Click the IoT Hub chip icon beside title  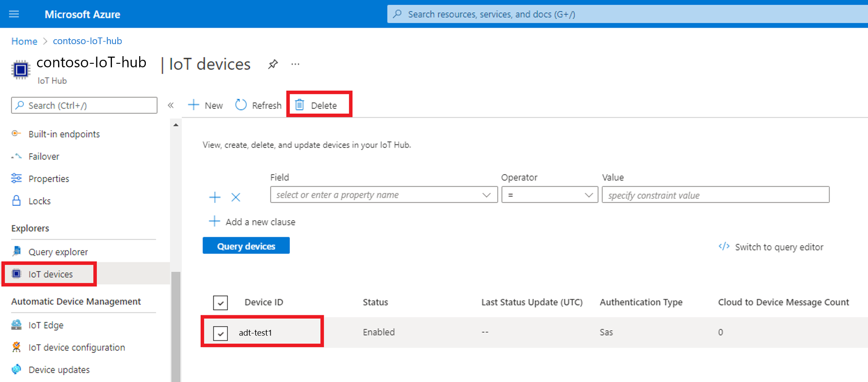tap(21, 70)
